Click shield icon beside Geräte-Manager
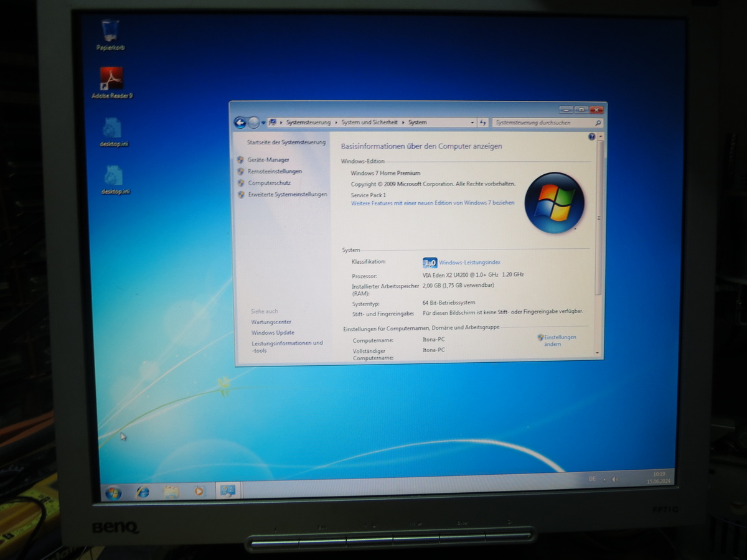Screen dimensions: 747x560 [x=240, y=160]
